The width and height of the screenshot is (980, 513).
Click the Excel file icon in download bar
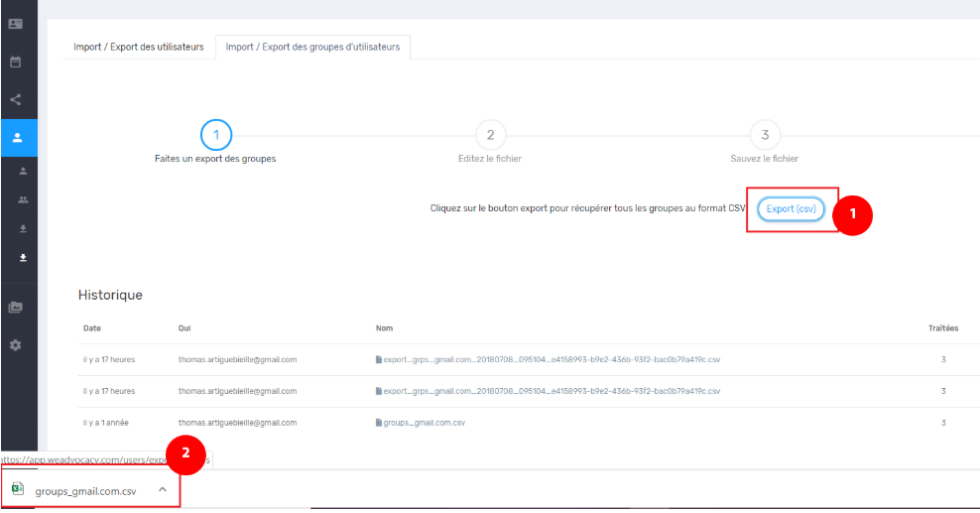(x=18, y=489)
